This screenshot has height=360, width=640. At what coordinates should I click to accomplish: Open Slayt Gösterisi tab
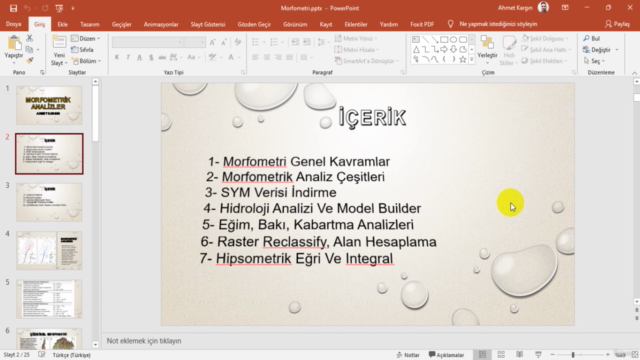click(208, 24)
